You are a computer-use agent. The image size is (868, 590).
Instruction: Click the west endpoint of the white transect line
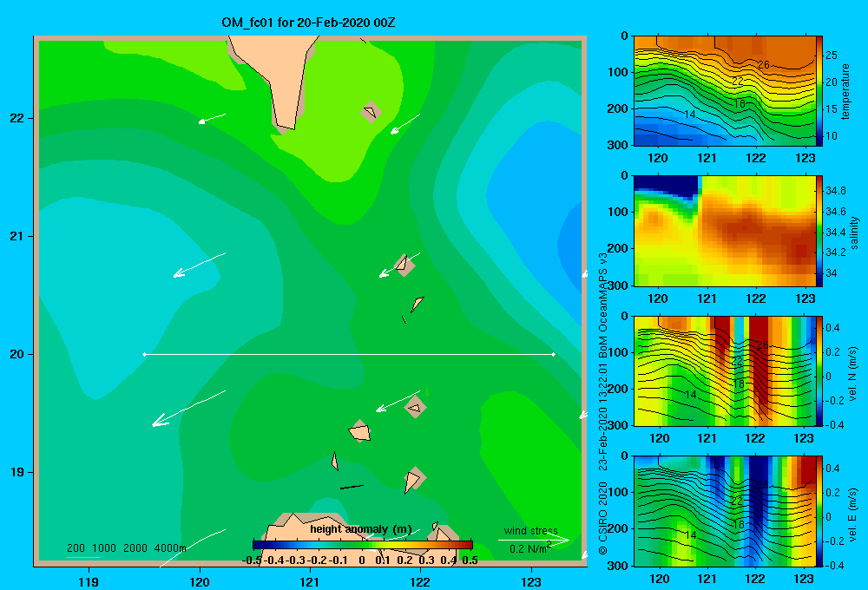[x=144, y=354]
